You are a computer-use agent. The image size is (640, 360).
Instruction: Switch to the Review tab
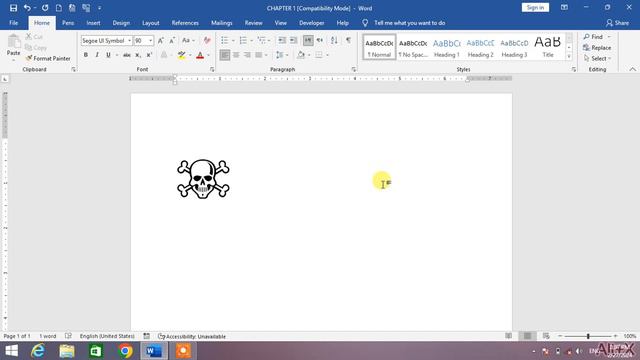pos(253,23)
